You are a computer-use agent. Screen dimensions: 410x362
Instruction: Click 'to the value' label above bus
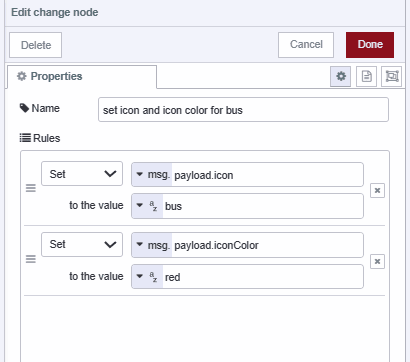click(x=96, y=205)
